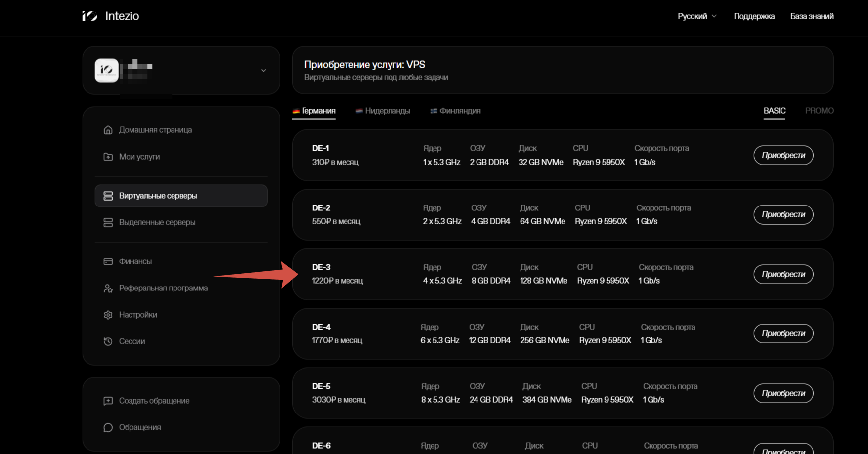Switch to the Финляндия tab
This screenshot has width=868, height=454.
455,111
